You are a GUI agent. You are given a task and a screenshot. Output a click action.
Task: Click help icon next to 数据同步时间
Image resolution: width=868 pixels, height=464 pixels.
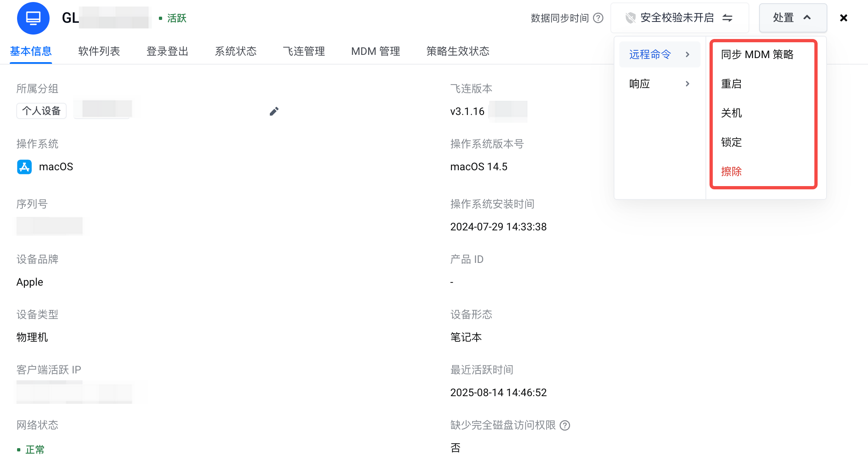(x=598, y=18)
